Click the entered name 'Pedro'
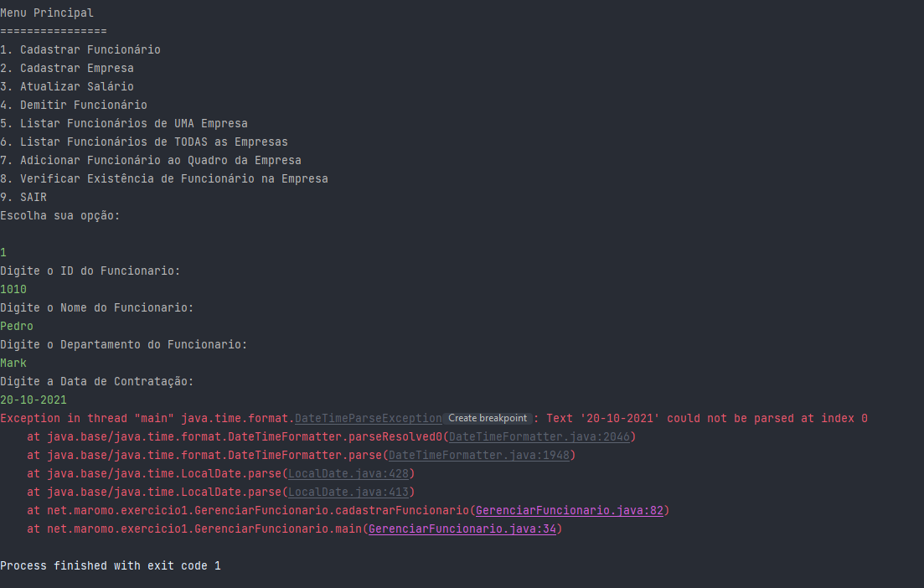 [x=17, y=327]
